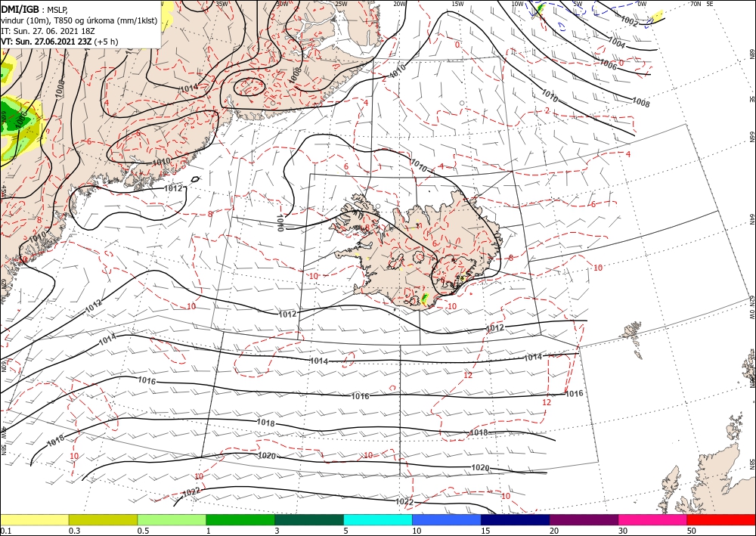This screenshot has height=536, width=756.
Task: Click the "DMI/IGB" title text
Action: pyautogui.click(x=20, y=9)
